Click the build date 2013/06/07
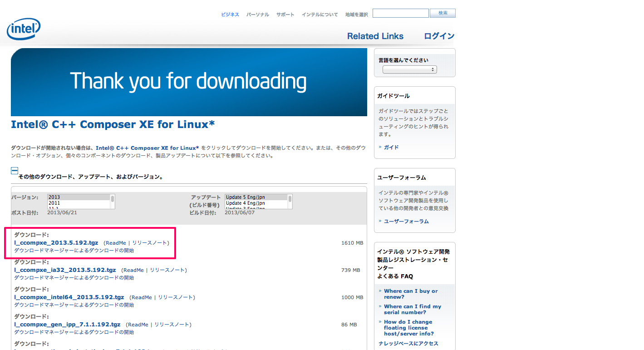Screen dimensions: 644x350 (240, 212)
